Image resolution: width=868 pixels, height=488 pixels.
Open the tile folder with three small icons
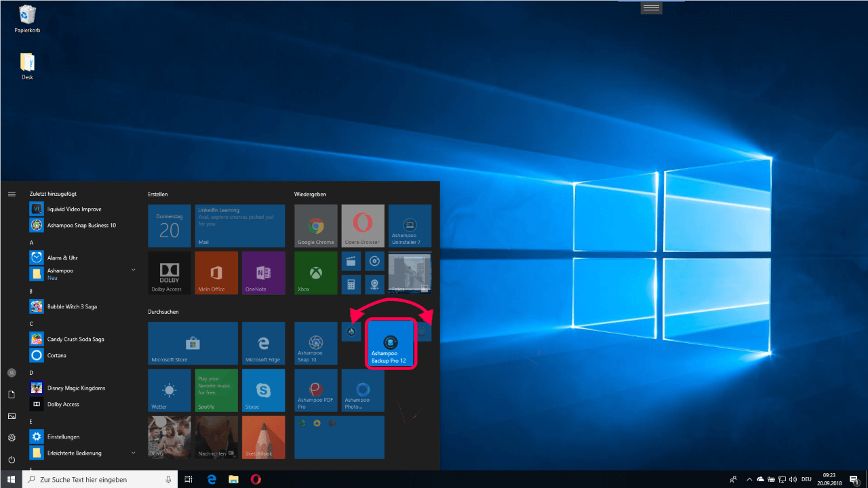(x=339, y=437)
